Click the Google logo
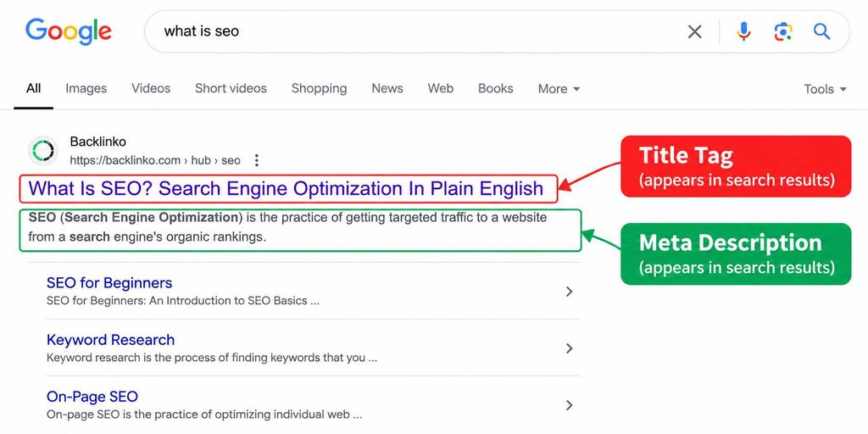Viewport: 868px width, 434px height. [x=68, y=31]
